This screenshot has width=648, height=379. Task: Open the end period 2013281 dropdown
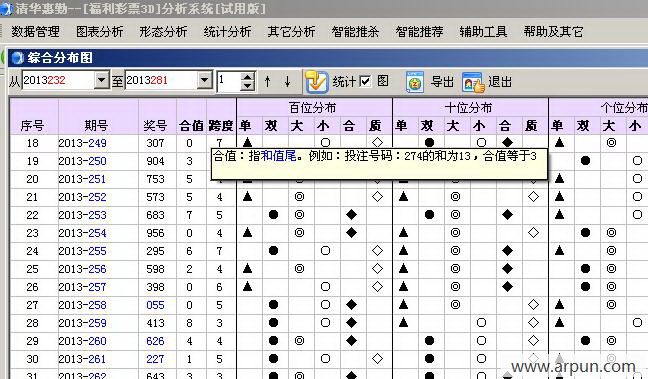point(204,80)
